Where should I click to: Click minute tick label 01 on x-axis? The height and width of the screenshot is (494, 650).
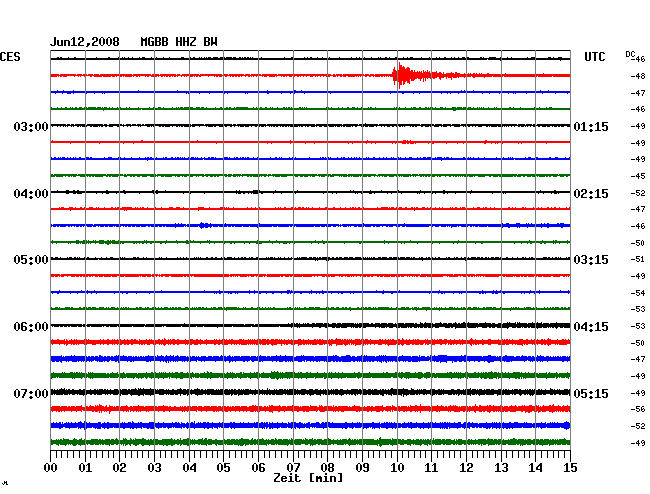(85, 467)
